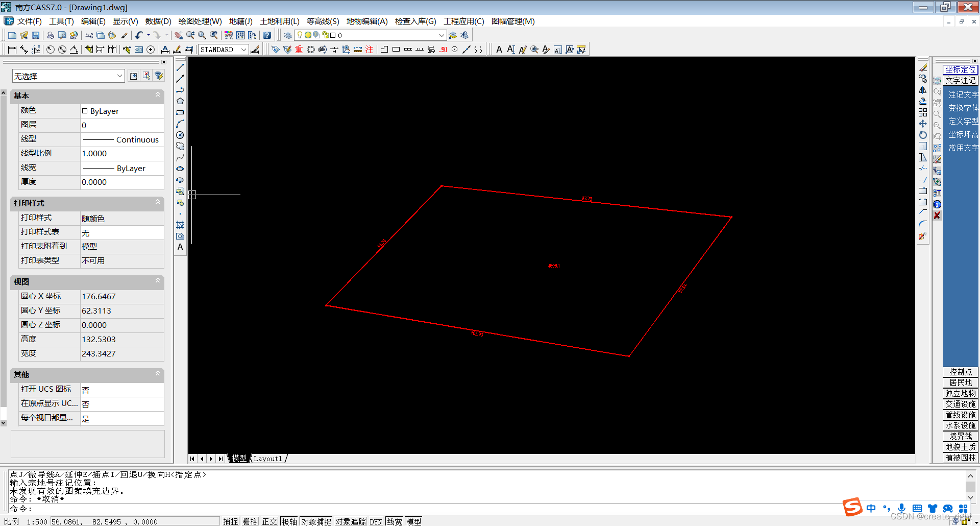This screenshot has width=980, height=526.
Task: Click the Array tool icon
Action: 923,112
